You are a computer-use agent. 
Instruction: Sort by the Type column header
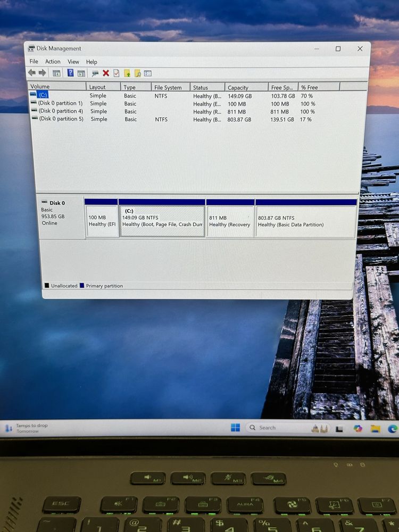point(136,87)
